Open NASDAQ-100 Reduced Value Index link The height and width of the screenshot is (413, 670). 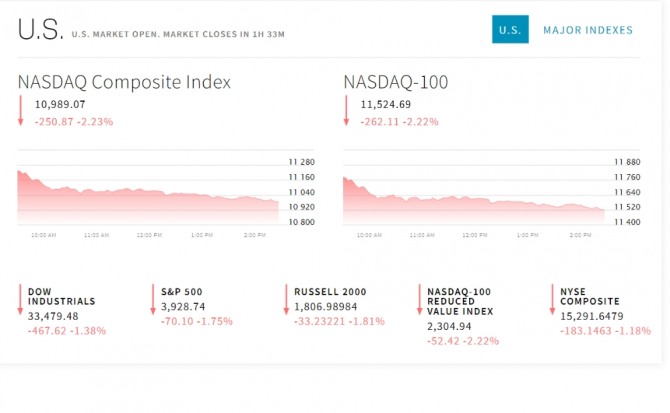(460, 300)
